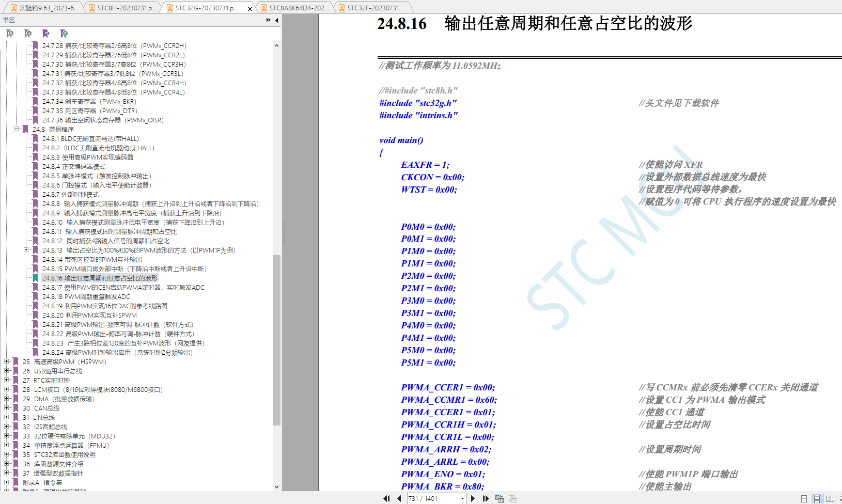
Task: Click the PDF icon on STC8H tab
Action: pyautogui.click(x=92, y=8)
